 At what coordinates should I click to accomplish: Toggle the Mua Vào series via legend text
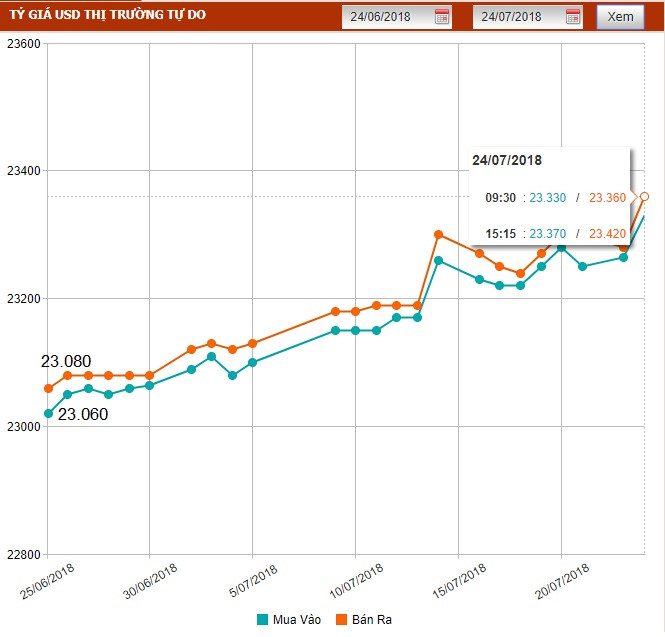tap(294, 620)
